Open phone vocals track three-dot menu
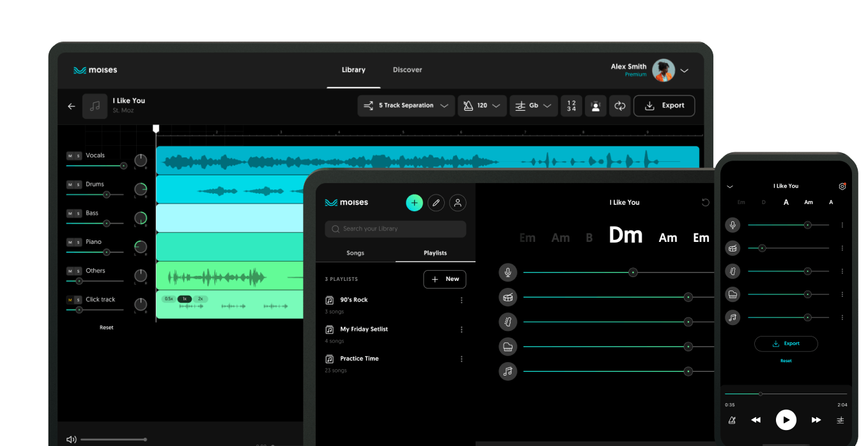Screen dimensions: 868x446 point(842,225)
